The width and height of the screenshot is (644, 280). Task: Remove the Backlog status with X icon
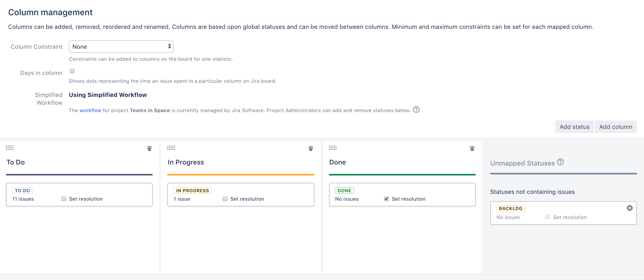click(630, 208)
